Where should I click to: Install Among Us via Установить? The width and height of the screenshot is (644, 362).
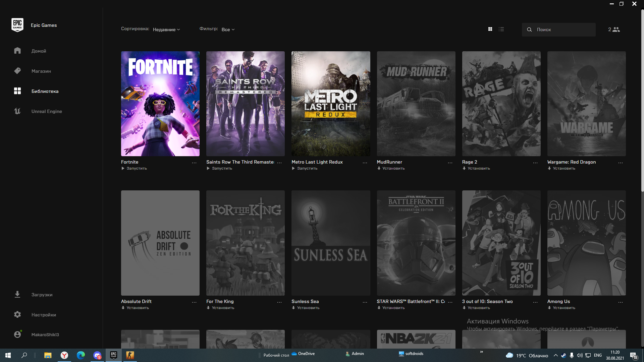[x=561, y=308]
